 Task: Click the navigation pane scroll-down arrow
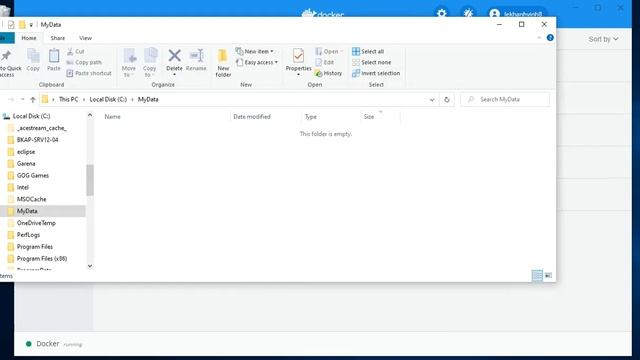coord(90,266)
